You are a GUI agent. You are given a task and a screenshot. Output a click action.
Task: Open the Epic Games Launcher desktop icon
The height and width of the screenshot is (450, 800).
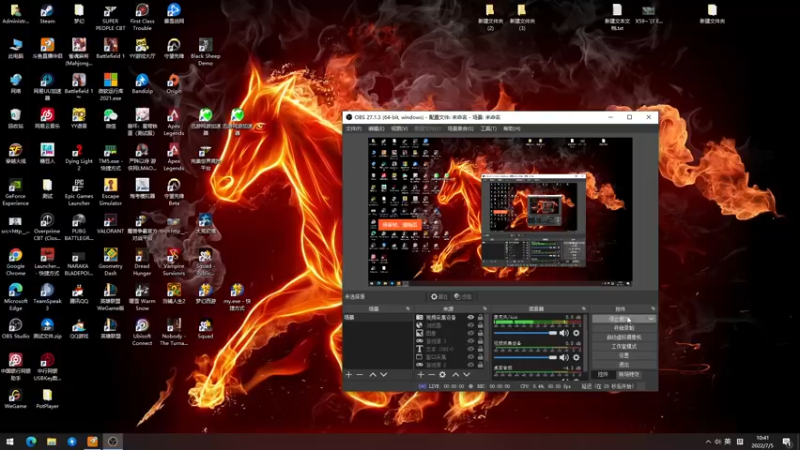coord(79,192)
